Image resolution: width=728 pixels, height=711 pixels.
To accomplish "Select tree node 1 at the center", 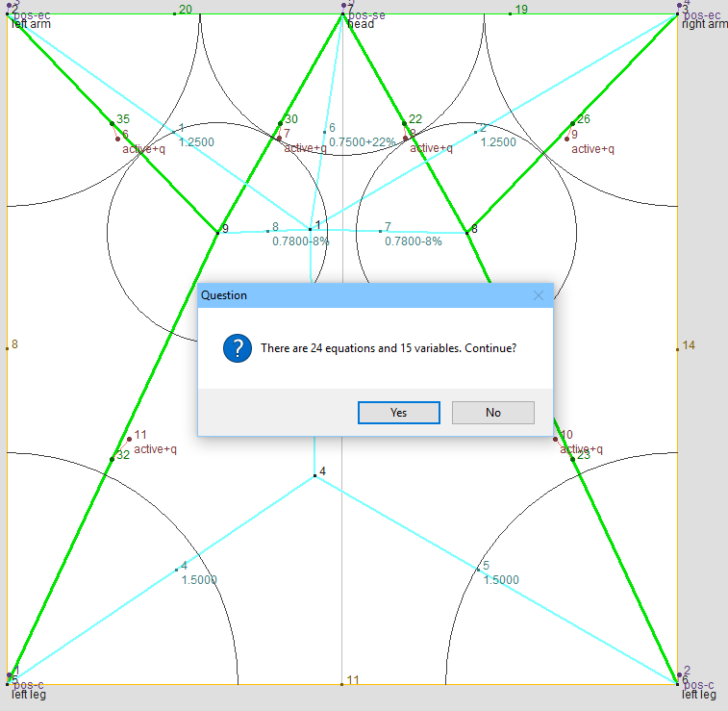I will (x=310, y=229).
